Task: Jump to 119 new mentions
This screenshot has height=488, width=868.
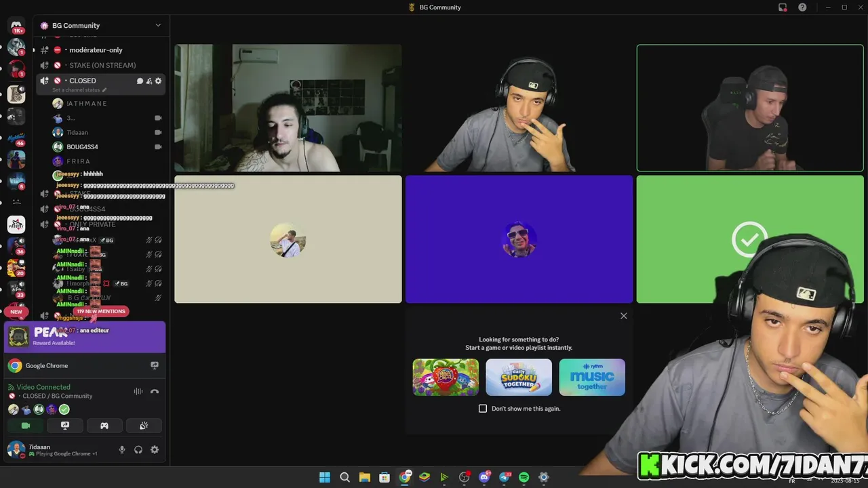Action: (100, 311)
